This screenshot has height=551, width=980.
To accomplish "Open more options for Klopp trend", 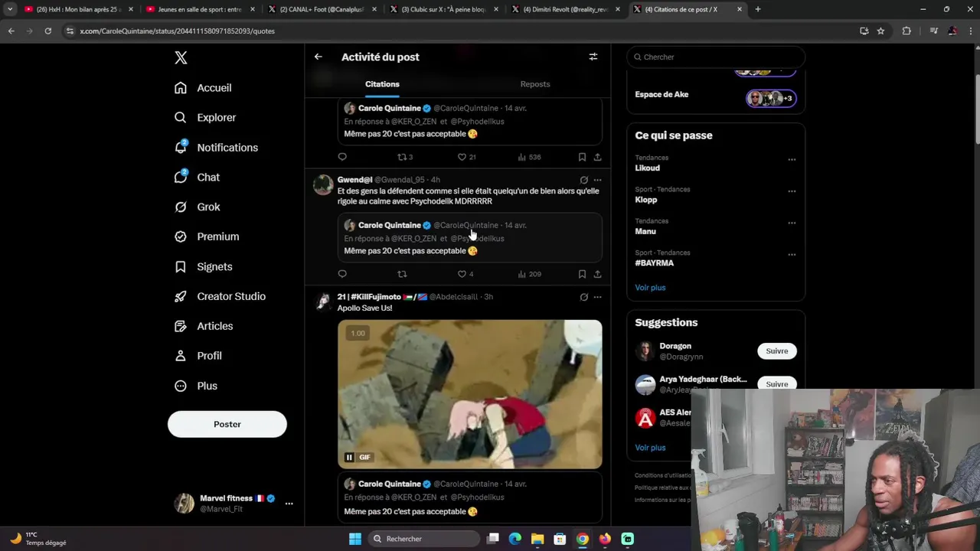I will (792, 191).
